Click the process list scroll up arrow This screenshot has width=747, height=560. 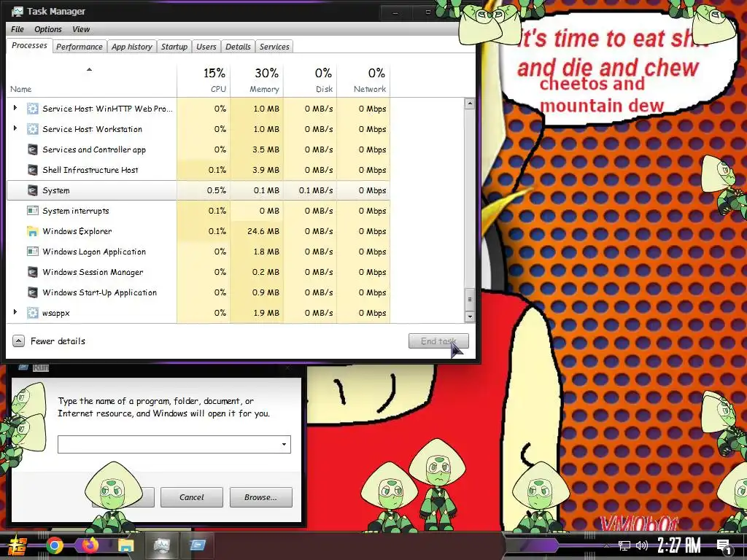(x=470, y=104)
